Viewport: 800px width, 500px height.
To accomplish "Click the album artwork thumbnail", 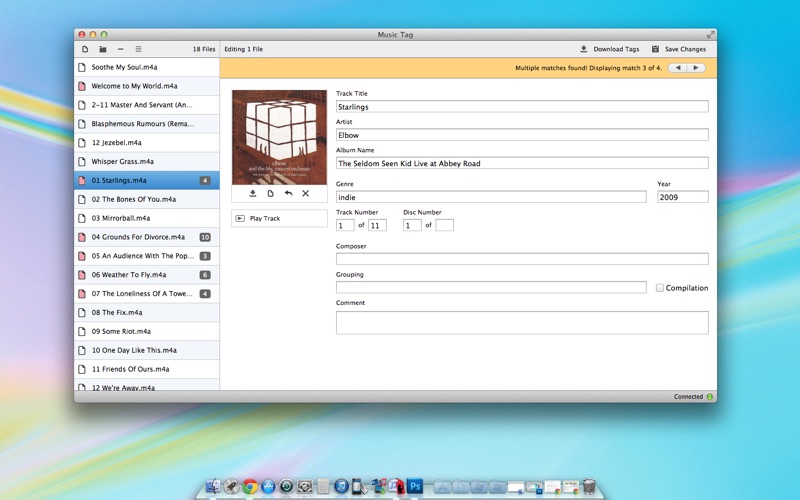I will click(x=279, y=137).
